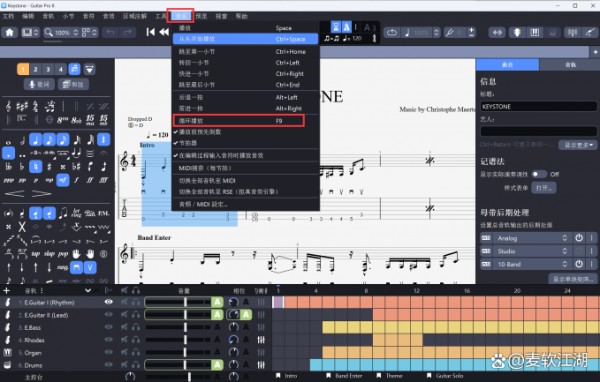Toggle power button for Analog mastering effect
The image size is (600, 382).
579,238
